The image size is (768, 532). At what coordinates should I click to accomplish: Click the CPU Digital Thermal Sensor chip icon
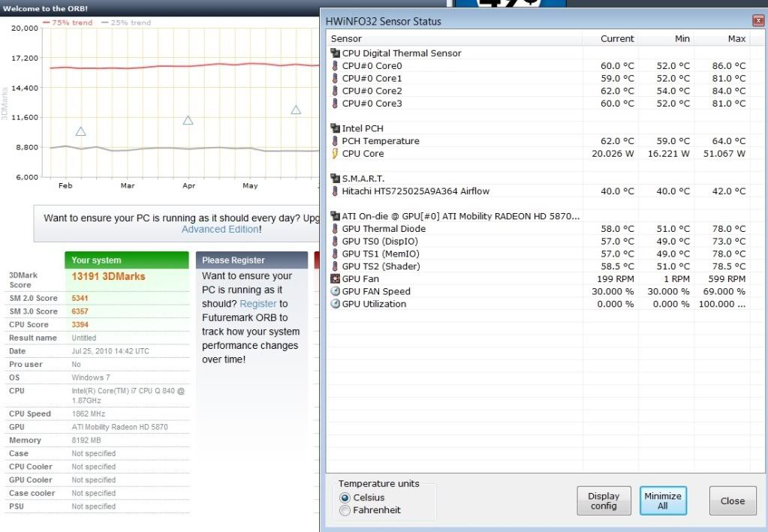click(335, 53)
